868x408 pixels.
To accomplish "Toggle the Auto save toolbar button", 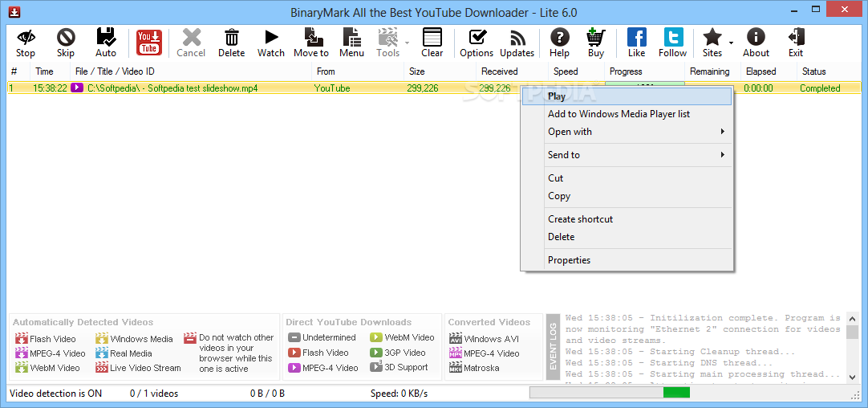I will (x=106, y=38).
